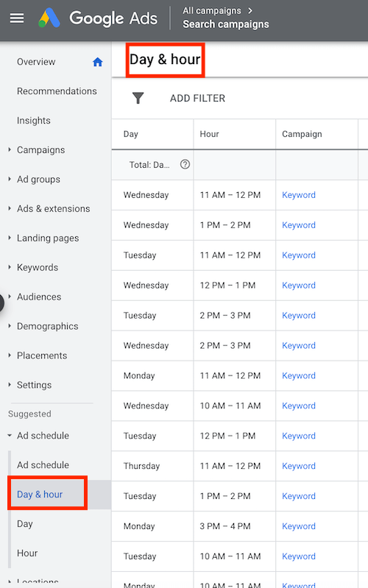The width and height of the screenshot is (368, 588).
Task: Click the Campaigns sidebar label
Action: (x=41, y=150)
